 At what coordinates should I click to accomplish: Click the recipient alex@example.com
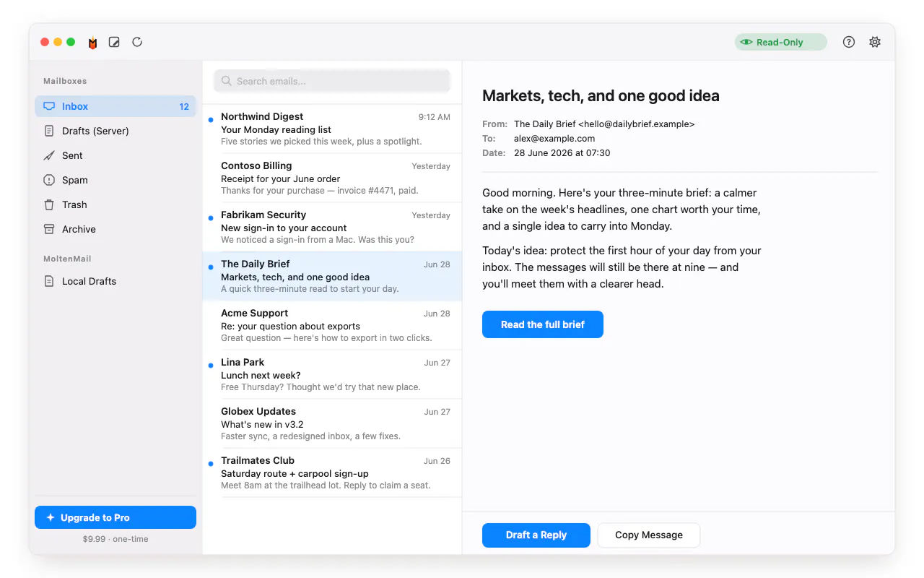click(554, 138)
